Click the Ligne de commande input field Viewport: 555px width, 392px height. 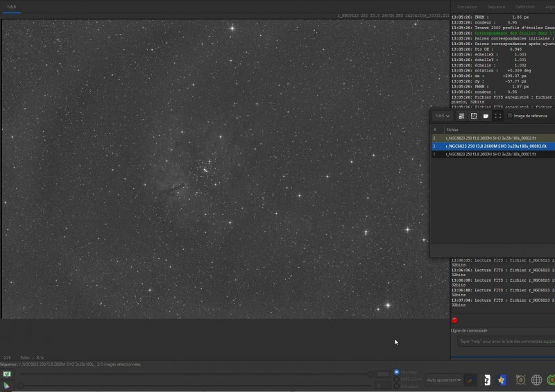506,341
